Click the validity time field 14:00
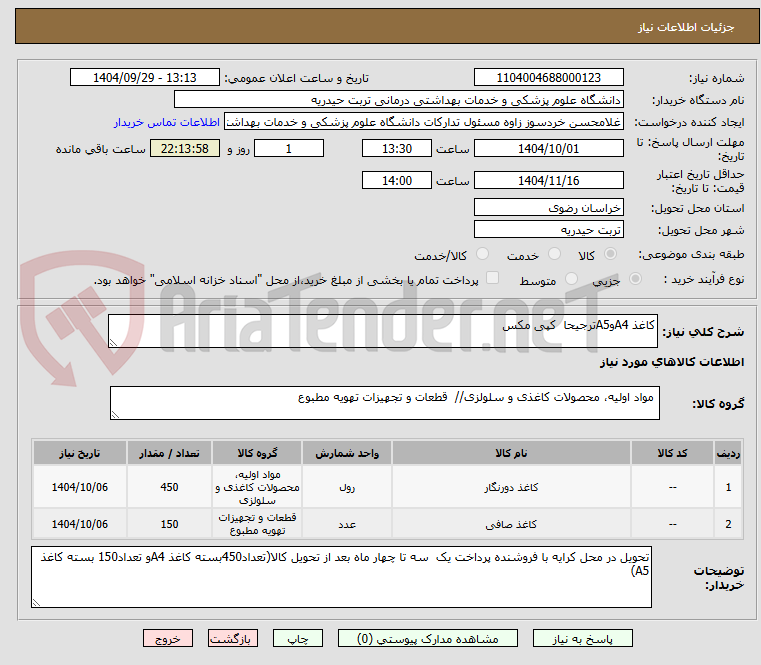Image resolution: width=761 pixels, height=665 pixels. pos(397,180)
